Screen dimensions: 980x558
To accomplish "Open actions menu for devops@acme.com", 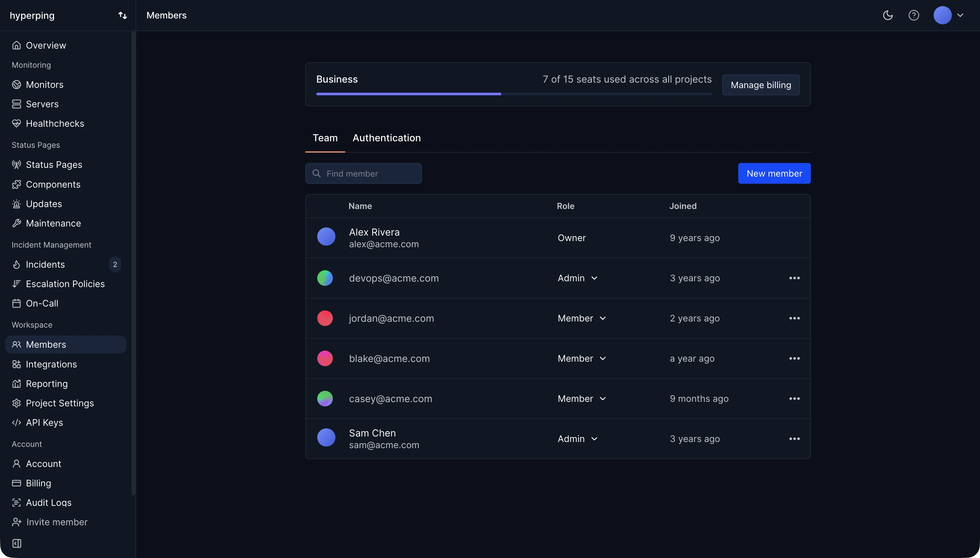I will point(794,278).
